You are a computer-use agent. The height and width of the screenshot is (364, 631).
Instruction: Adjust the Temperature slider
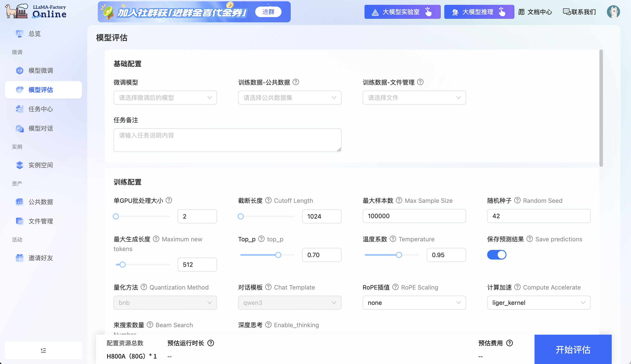click(x=399, y=254)
